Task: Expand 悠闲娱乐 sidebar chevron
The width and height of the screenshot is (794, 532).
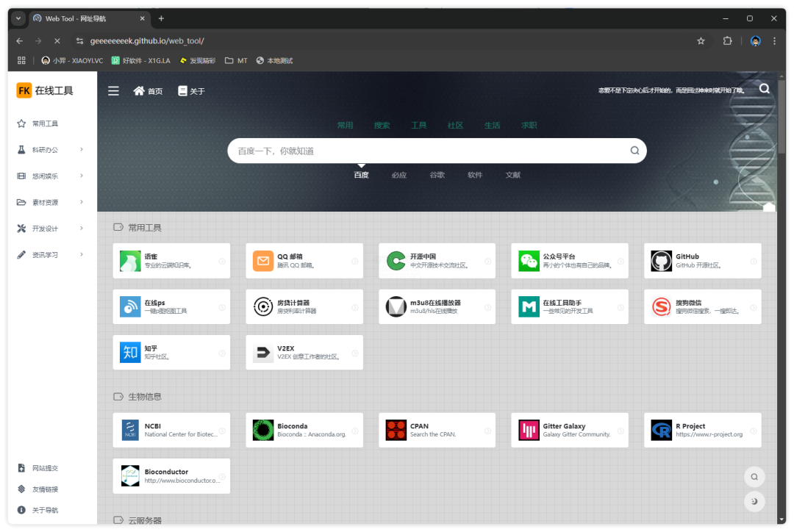Action: 82,176
